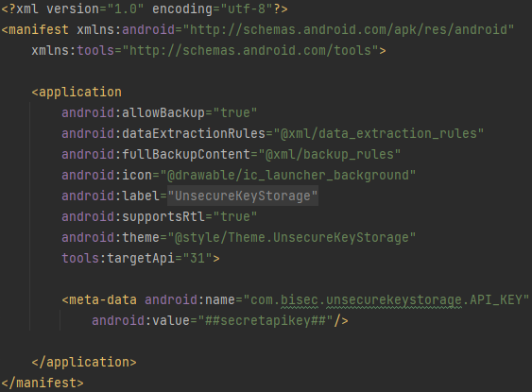The width and height of the screenshot is (532, 392).
Task: Click the @drawable/ic_launcher_background value
Action: [288, 176]
